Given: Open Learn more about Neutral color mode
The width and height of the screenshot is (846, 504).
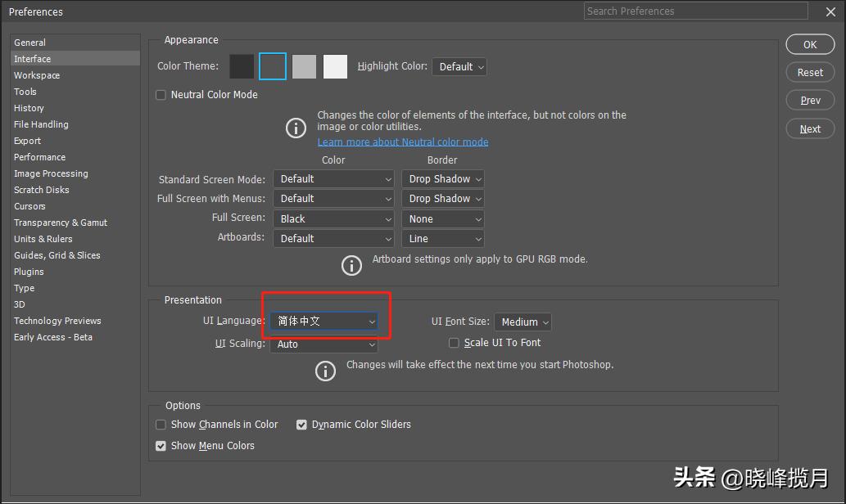Looking at the screenshot, I should point(402,142).
